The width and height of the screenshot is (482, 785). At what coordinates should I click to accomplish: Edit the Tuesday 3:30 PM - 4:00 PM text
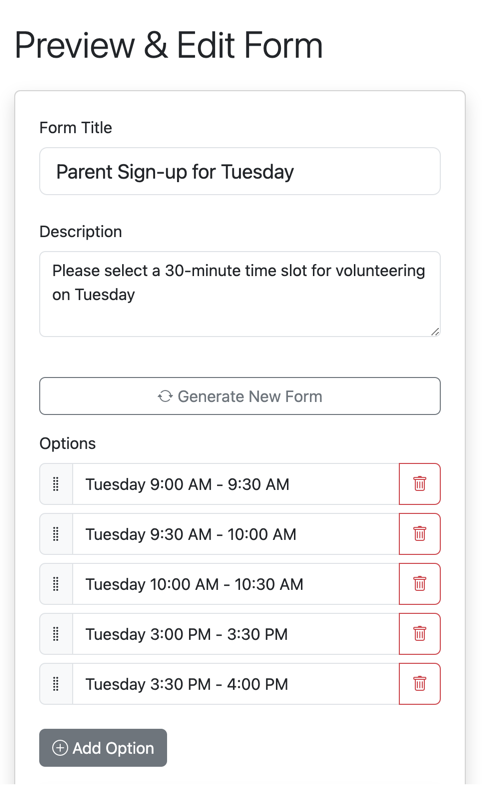click(x=236, y=684)
